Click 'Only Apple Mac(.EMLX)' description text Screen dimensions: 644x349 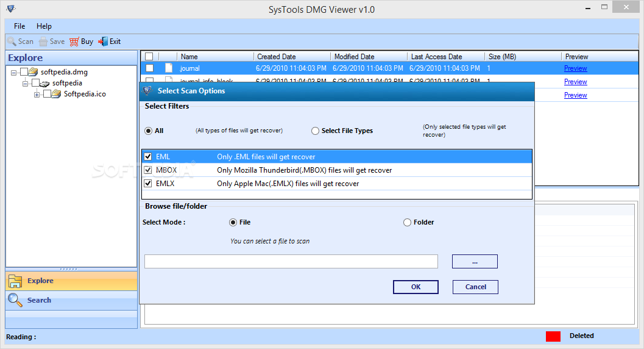coord(288,184)
